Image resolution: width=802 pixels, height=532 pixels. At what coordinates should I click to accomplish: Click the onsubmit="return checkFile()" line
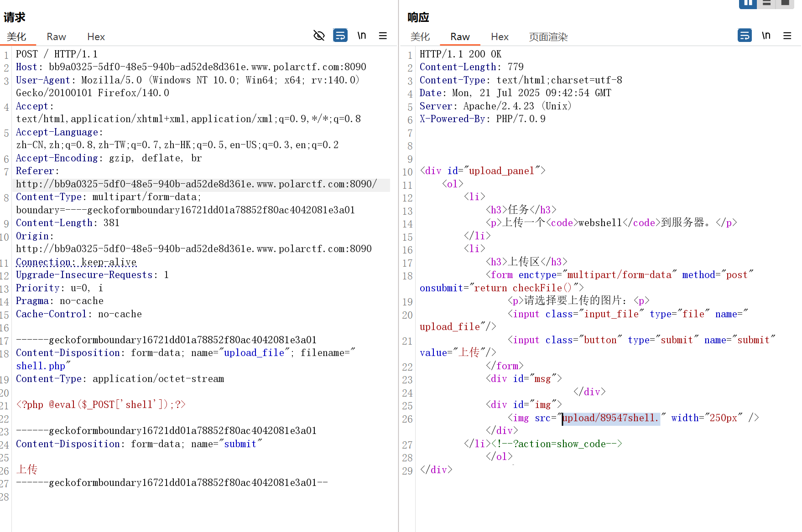pyautogui.click(x=502, y=288)
